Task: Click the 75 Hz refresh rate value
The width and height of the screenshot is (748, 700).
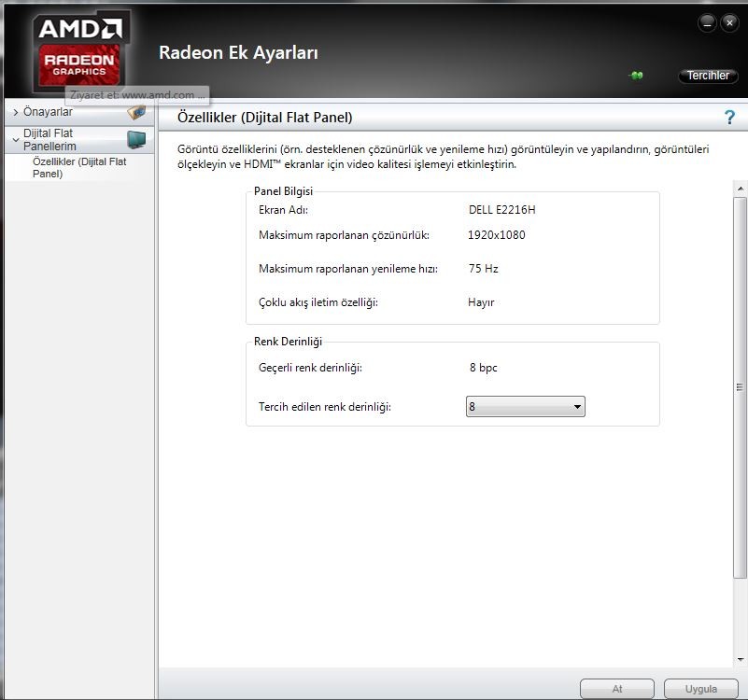Action: 483,269
